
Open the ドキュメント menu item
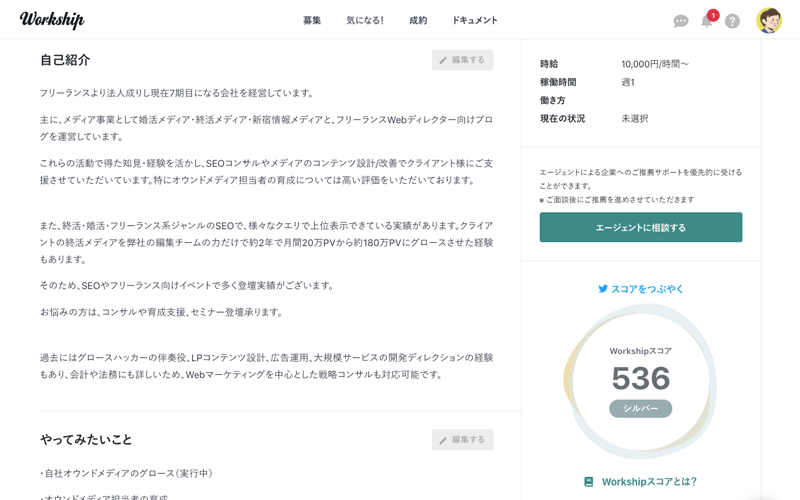click(474, 20)
